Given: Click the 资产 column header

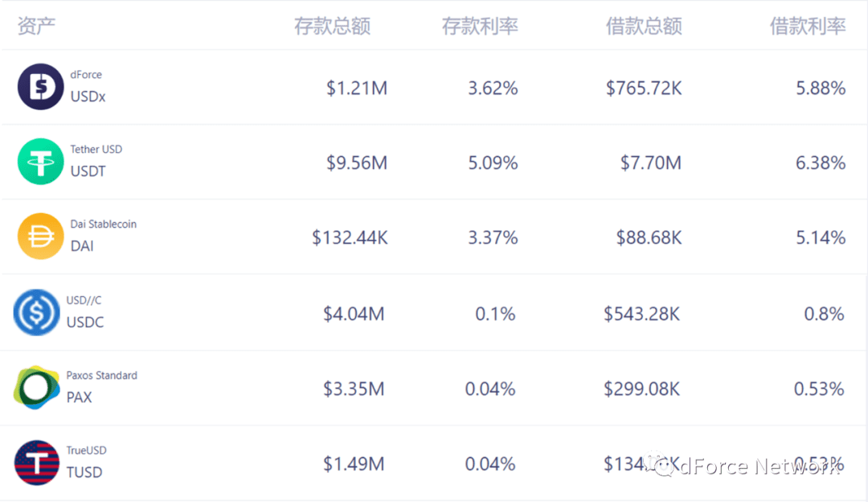Looking at the screenshot, I should [36, 26].
